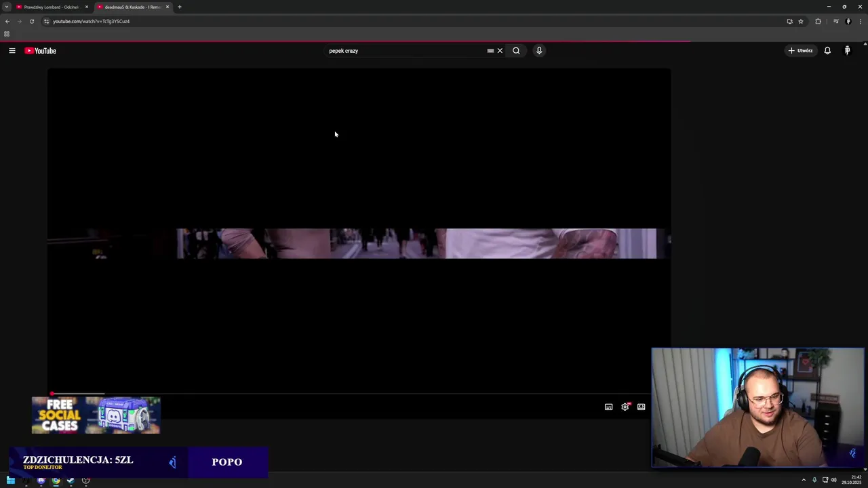Open a new browser tab

[x=180, y=7]
